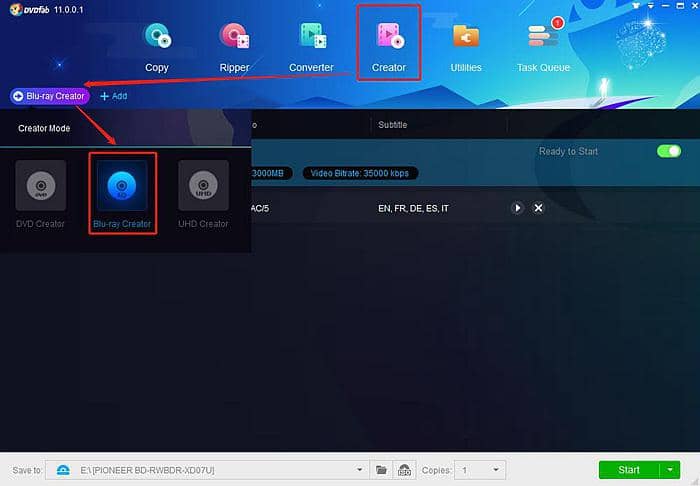Click the Subtitle column header

392,125
